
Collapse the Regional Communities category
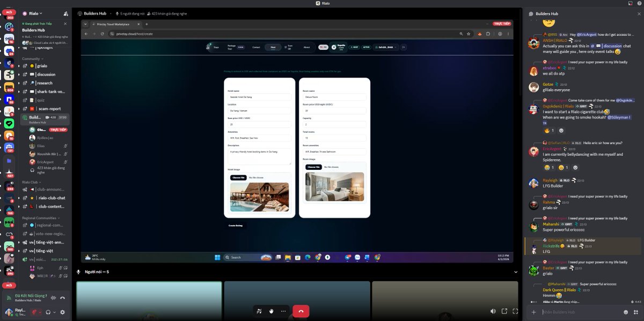[40, 218]
